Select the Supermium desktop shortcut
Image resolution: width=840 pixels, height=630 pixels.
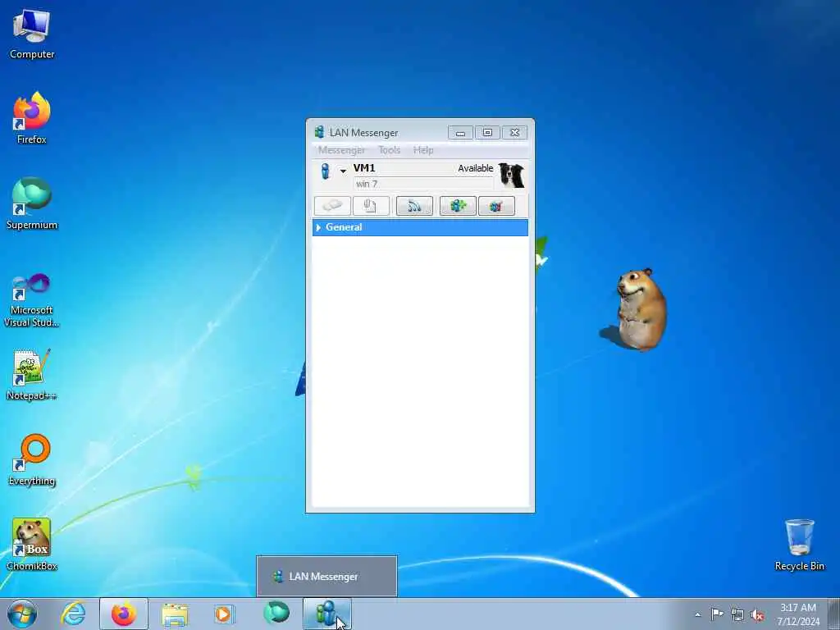(x=32, y=204)
